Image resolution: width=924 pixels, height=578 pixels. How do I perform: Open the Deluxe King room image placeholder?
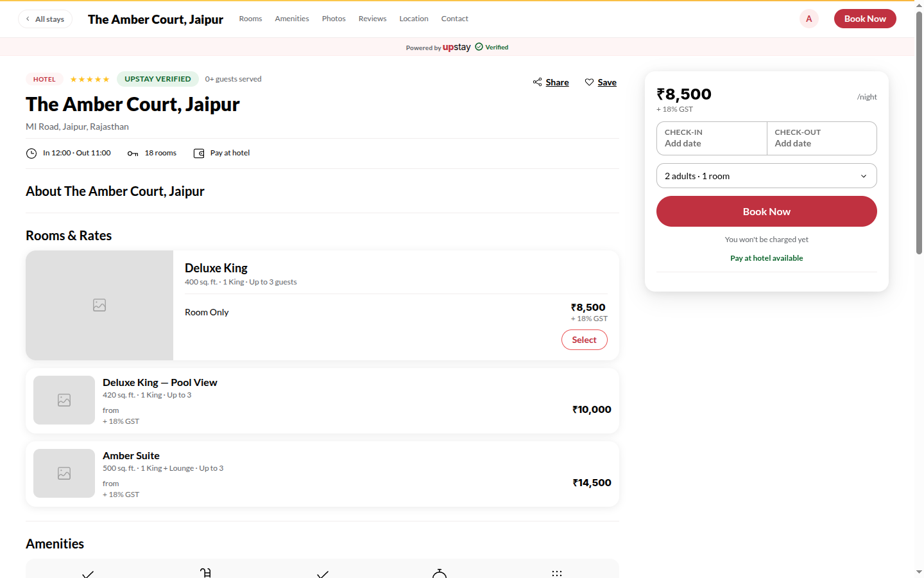pyautogui.click(x=99, y=305)
